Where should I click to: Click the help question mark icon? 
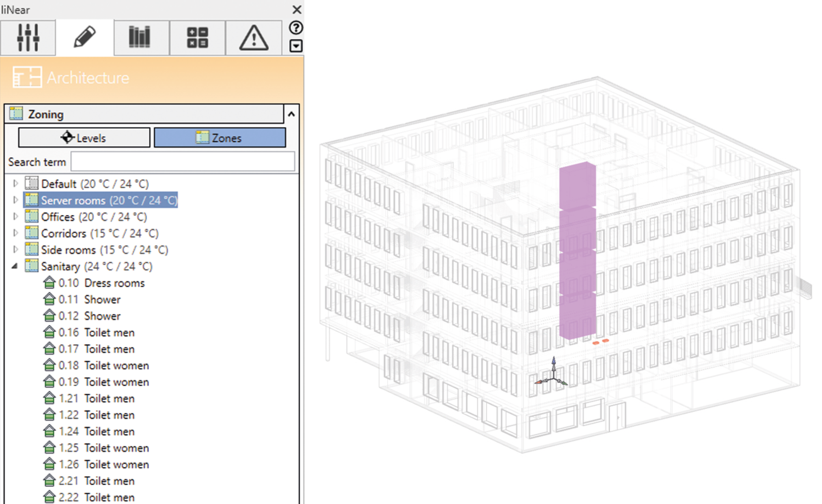coord(296,28)
